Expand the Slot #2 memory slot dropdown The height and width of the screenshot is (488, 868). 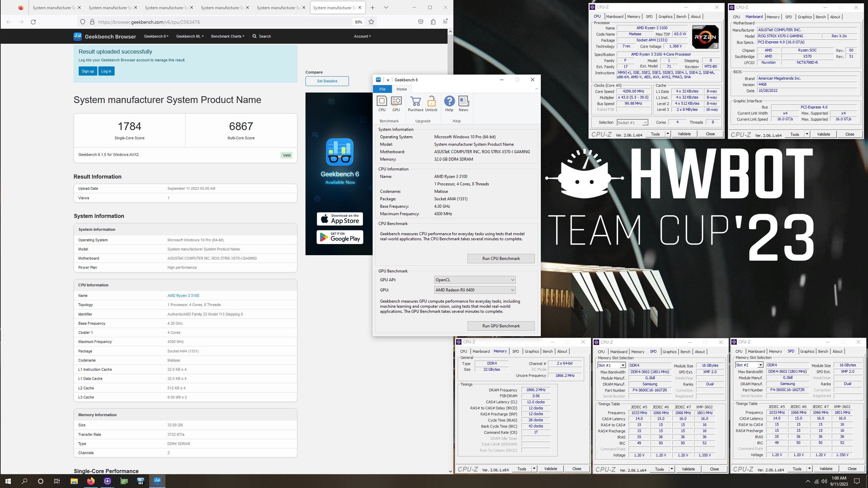761,365
